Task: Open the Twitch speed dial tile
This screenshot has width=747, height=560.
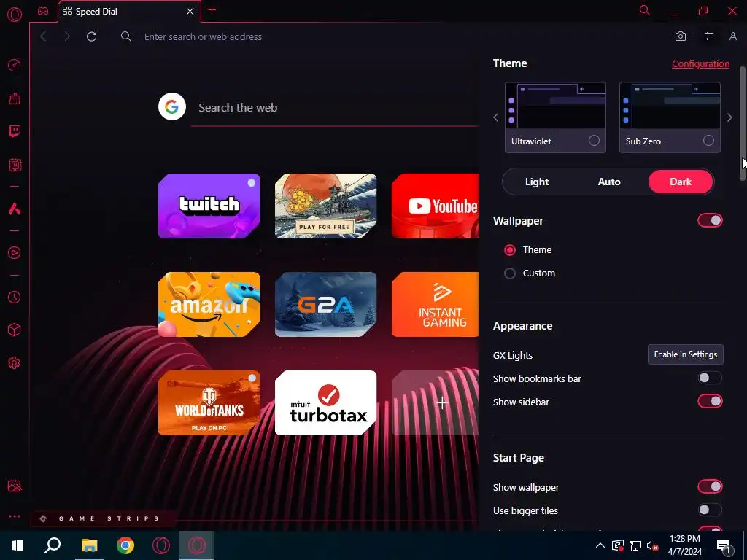Action: (x=209, y=206)
